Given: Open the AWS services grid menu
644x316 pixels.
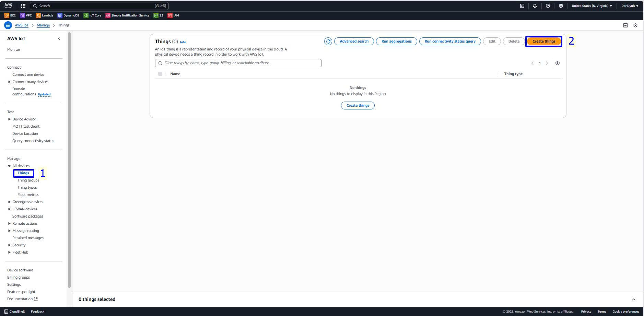Looking at the screenshot, I should (23, 6).
